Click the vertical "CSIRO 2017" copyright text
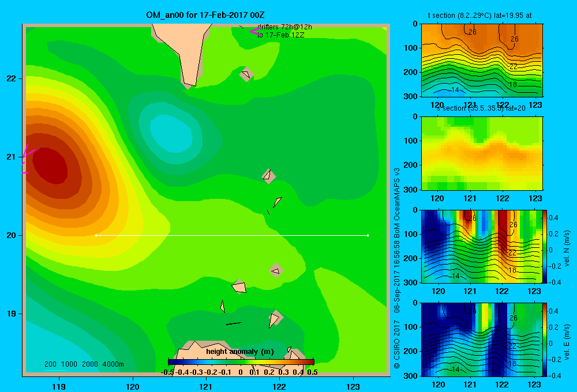The height and width of the screenshot is (392, 577). (x=397, y=344)
